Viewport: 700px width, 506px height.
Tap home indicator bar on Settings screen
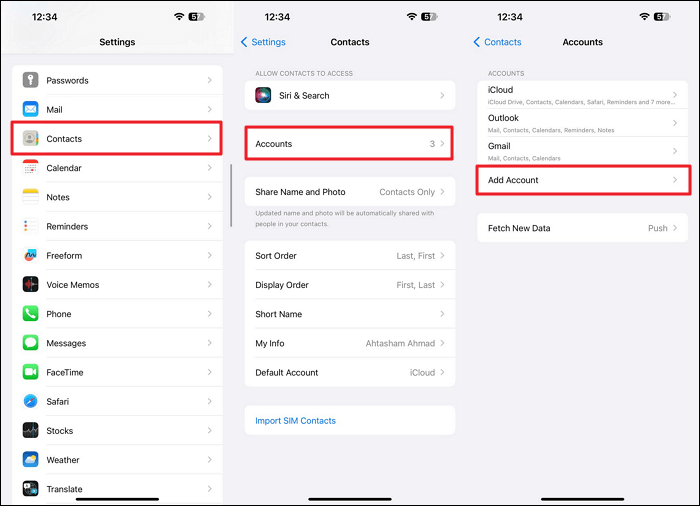(x=117, y=499)
